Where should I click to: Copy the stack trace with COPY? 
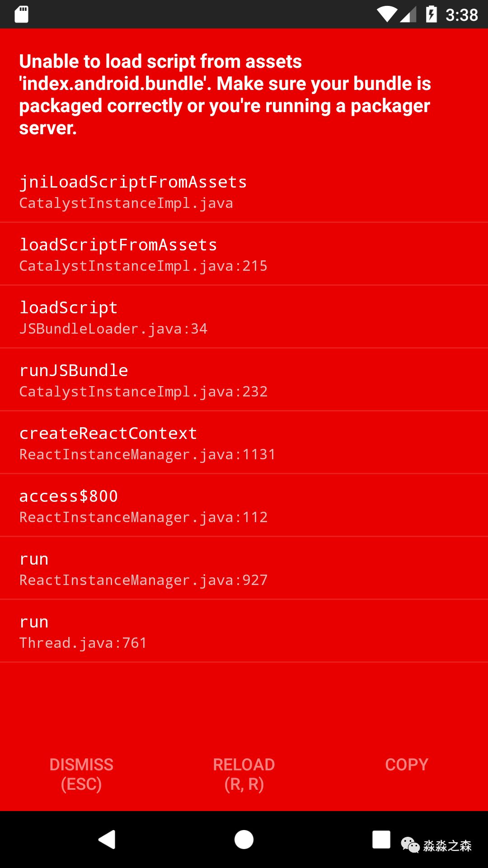tap(407, 764)
